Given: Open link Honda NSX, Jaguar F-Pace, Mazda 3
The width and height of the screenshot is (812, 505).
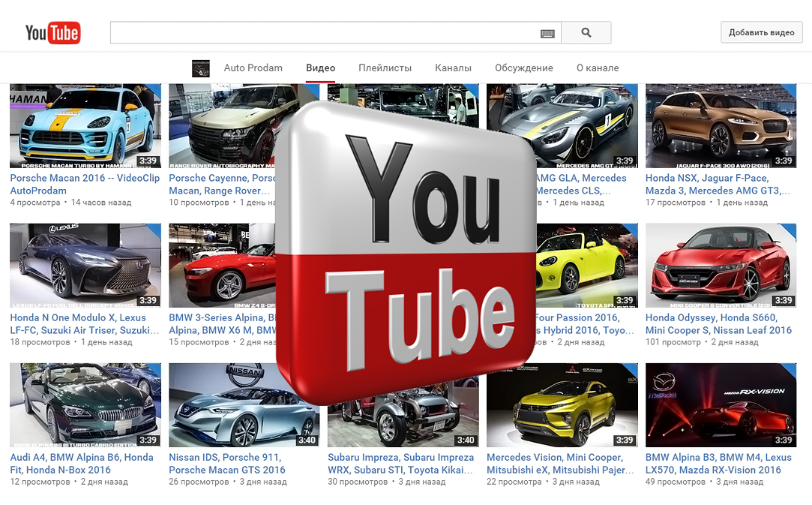Looking at the screenshot, I should (718, 184).
